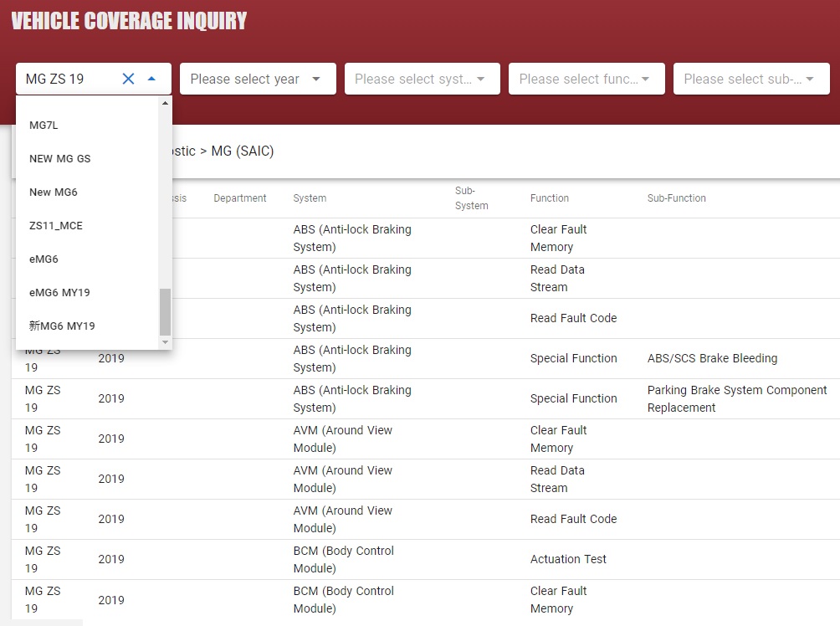Click the Actuation Test function cell
The height and width of the screenshot is (626, 840).
[x=568, y=560]
